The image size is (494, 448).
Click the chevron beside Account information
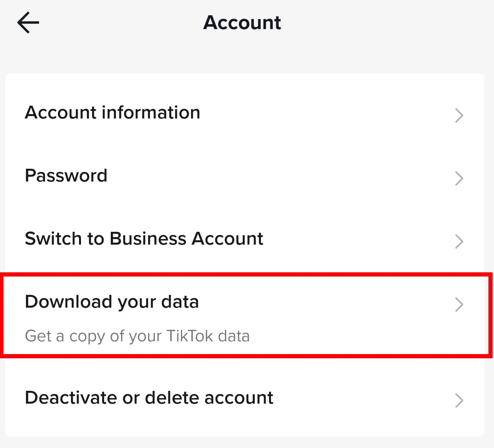click(x=459, y=115)
